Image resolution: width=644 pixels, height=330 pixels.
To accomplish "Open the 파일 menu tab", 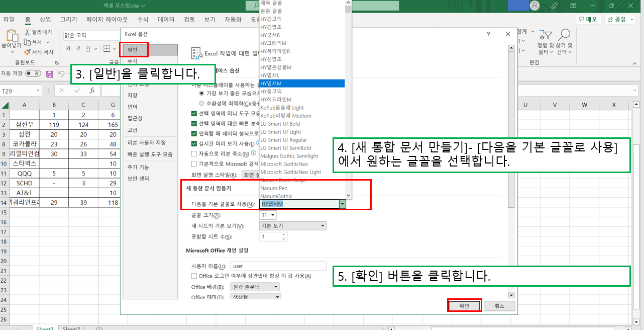I will click(9, 20).
